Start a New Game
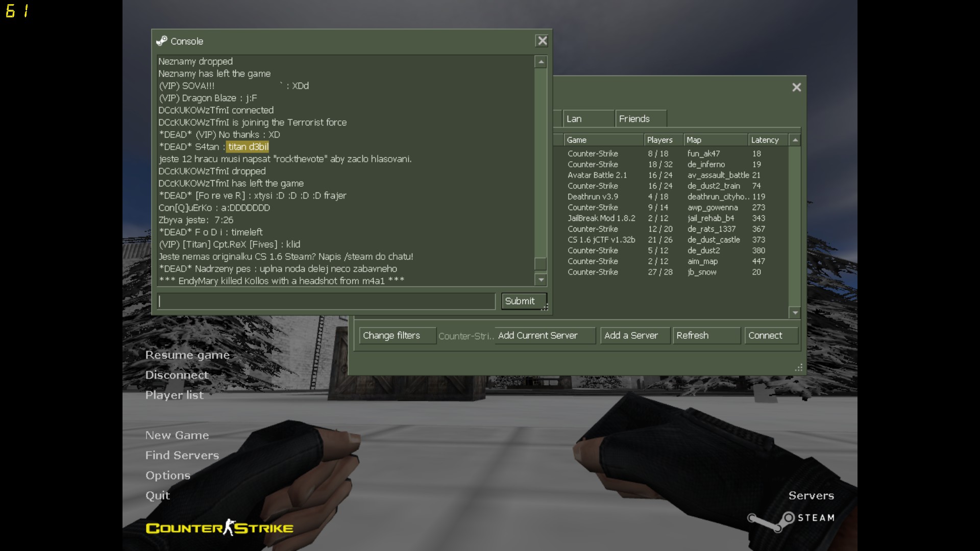Screen dimensions: 980x551 tap(177, 435)
